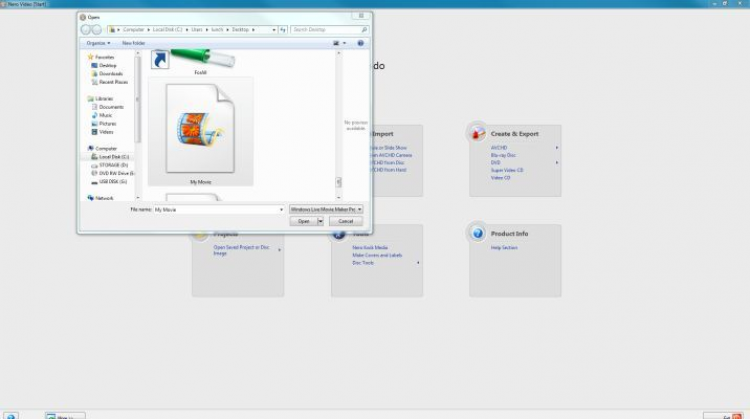Click the file list scroll down arrow
This screenshot has width=750, height=419.
point(339,198)
